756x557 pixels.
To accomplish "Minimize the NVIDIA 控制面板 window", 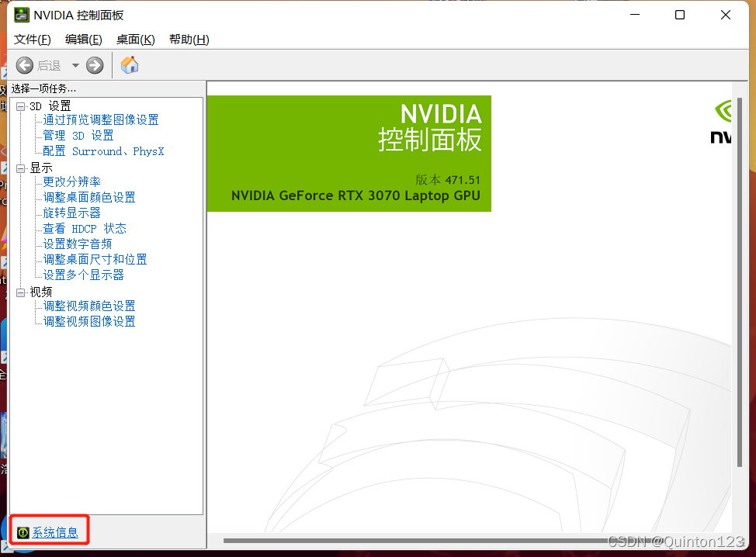I will point(635,15).
